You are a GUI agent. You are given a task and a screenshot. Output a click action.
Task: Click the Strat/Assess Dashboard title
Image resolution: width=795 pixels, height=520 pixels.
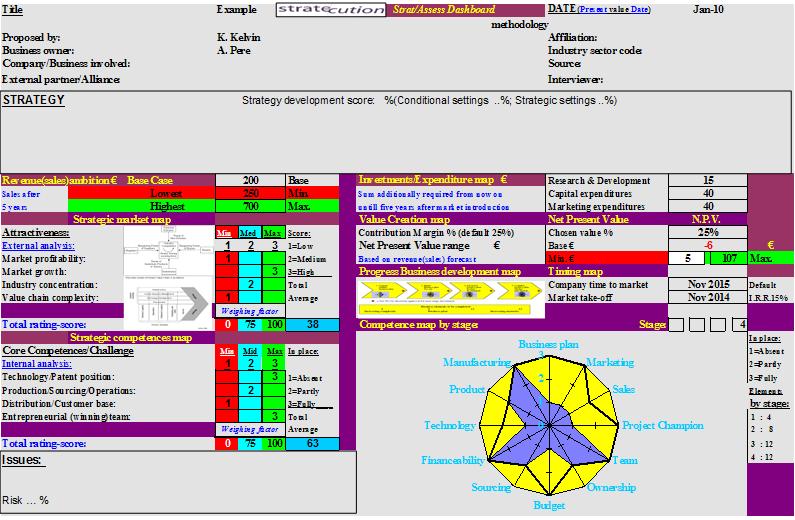445,10
